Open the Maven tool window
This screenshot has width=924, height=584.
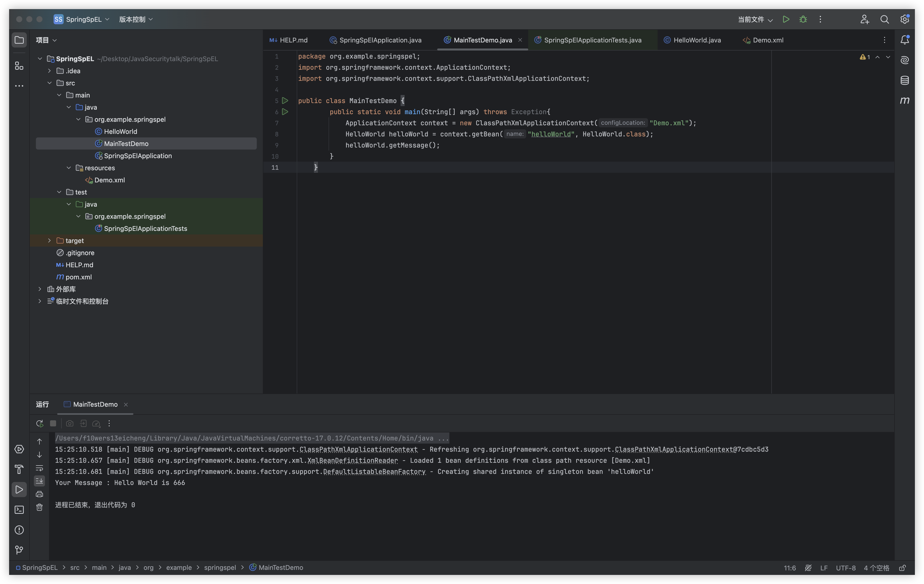(x=905, y=100)
